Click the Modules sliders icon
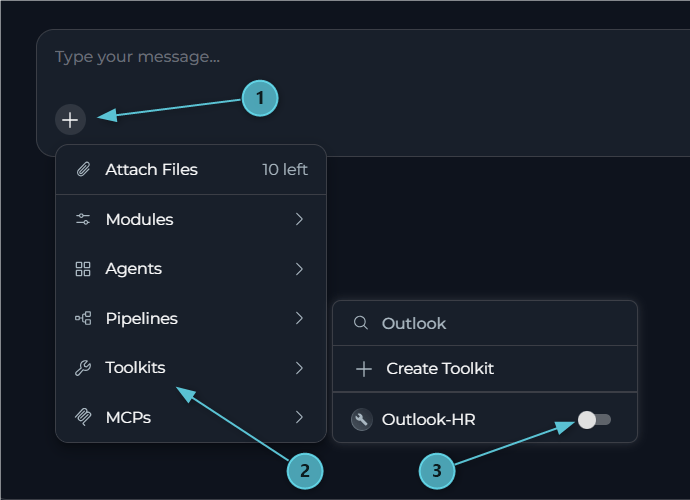 pos(83,219)
